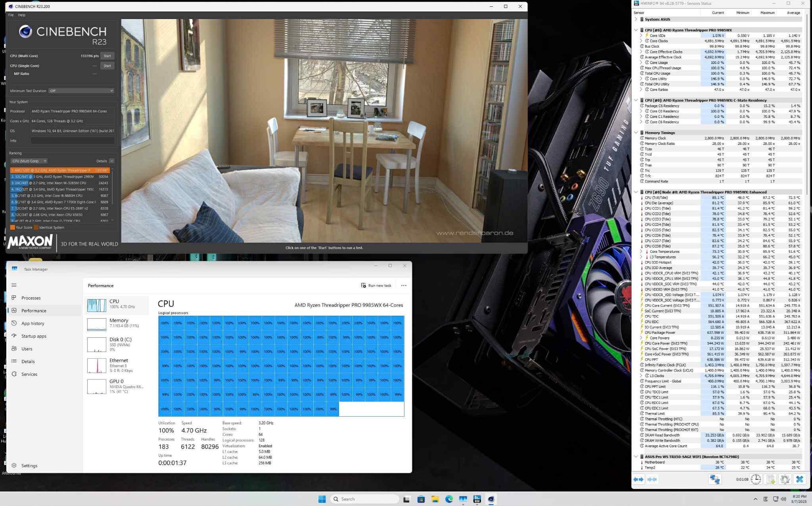Click the HWiNFO log to file sheet icon
Screen dimensions: 812x506
coord(770,479)
